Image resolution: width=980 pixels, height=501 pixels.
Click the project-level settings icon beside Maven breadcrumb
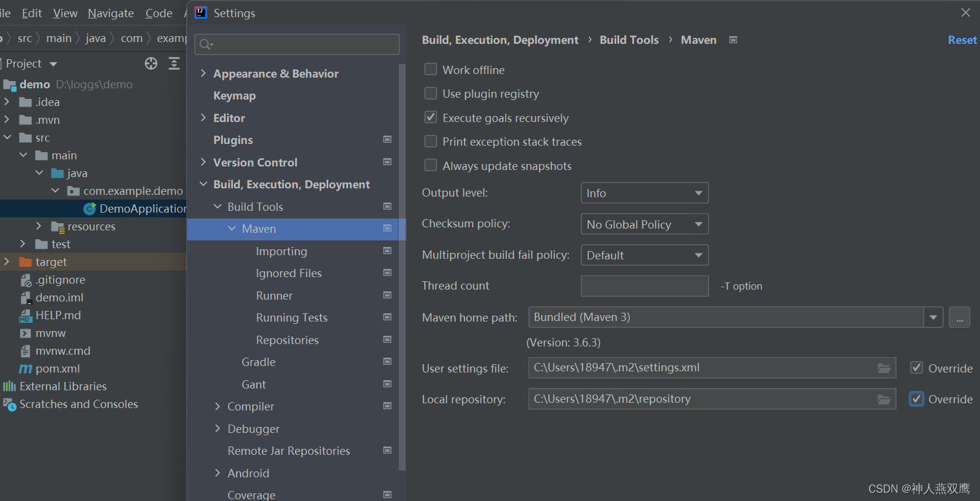pyautogui.click(x=733, y=40)
